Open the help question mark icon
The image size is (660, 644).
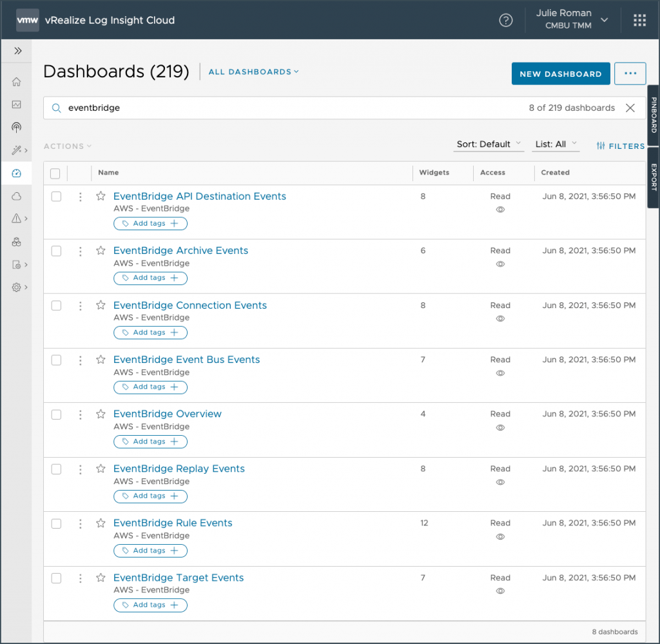click(x=505, y=20)
